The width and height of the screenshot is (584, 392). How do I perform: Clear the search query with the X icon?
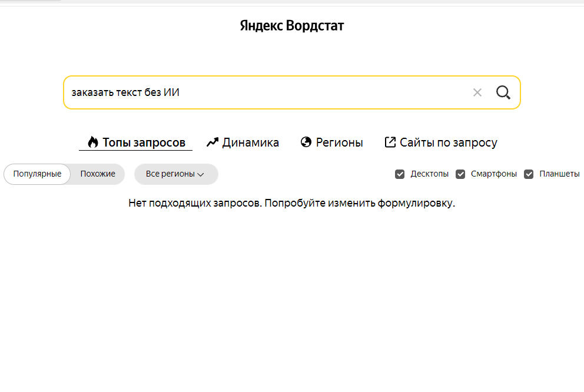(x=477, y=92)
